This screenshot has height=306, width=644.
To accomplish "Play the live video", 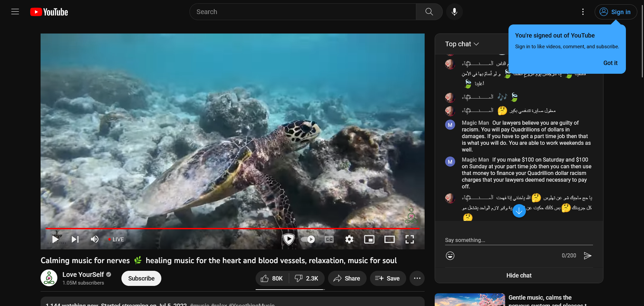I will click(x=55, y=239).
